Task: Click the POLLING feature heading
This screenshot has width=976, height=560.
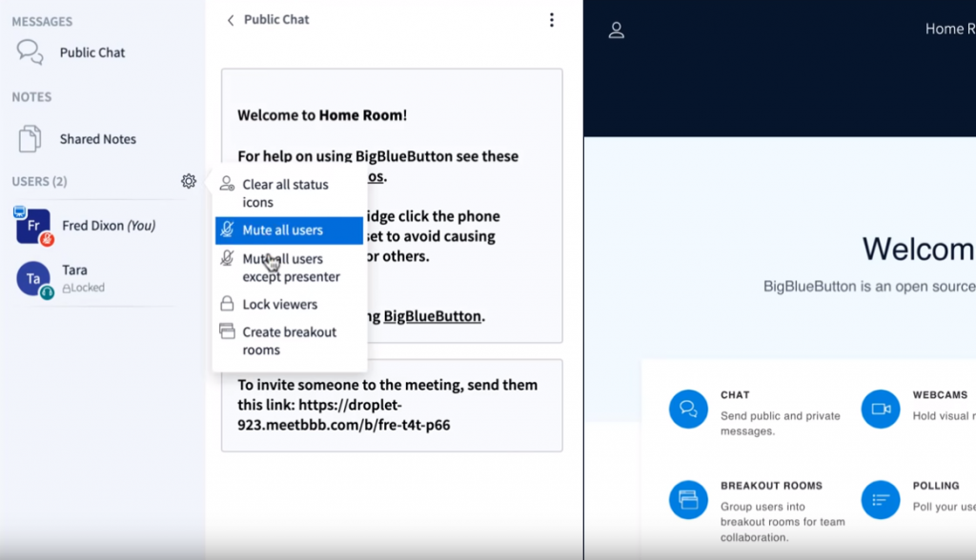Action: (936, 486)
